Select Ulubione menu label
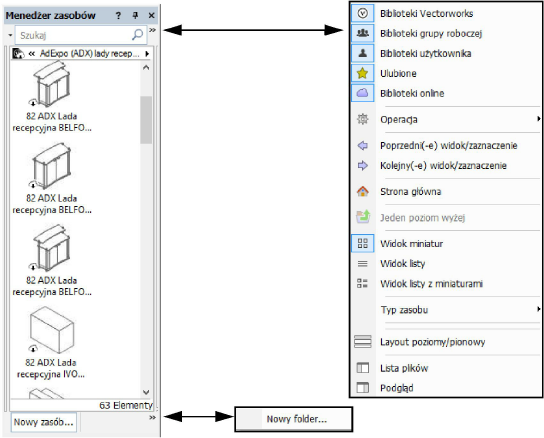 398,74
